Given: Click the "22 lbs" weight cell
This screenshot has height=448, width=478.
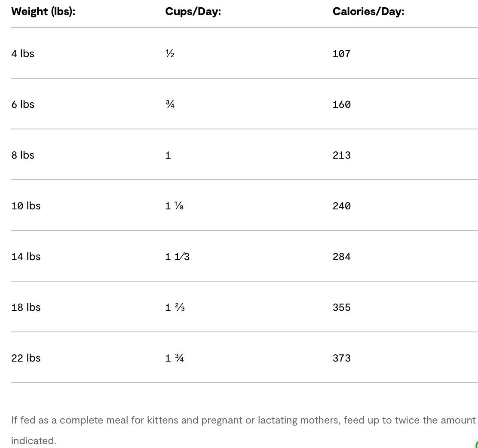Looking at the screenshot, I should [x=26, y=358].
